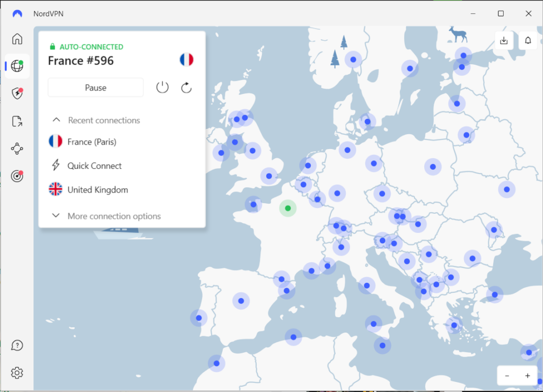Screen dimensions: 543x392
Task: Open the help and support chat icon
Action: pos(17,345)
